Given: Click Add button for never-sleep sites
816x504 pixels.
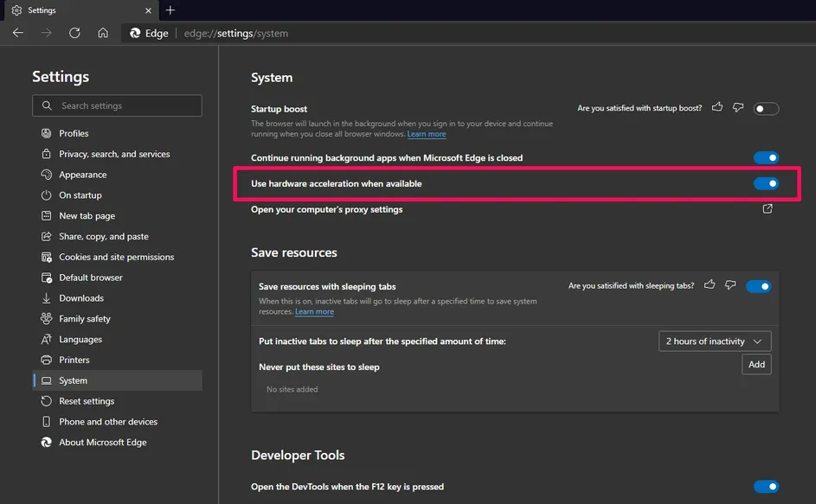Looking at the screenshot, I should [x=756, y=365].
